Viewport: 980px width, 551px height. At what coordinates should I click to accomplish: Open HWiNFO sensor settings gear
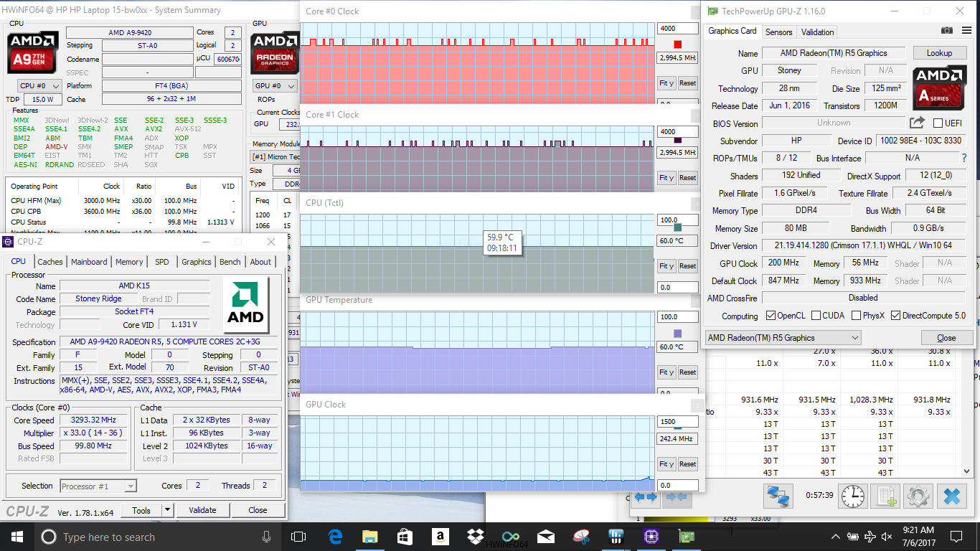click(x=918, y=496)
